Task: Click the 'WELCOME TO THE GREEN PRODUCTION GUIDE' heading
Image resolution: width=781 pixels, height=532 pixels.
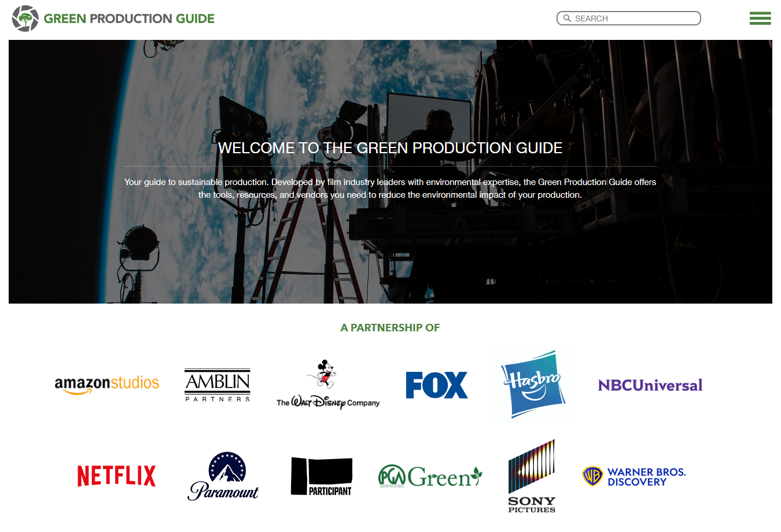Action: click(390, 148)
